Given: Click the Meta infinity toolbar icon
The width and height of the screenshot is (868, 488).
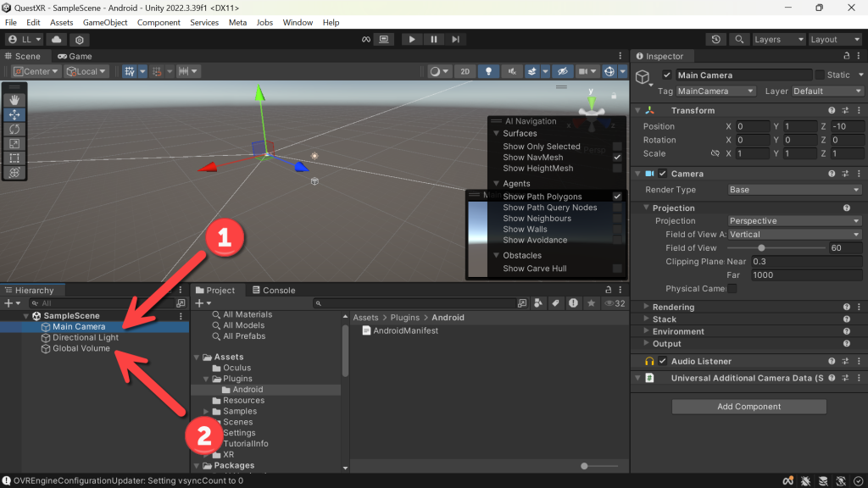Looking at the screenshot, I should click(x=366, y=39).
